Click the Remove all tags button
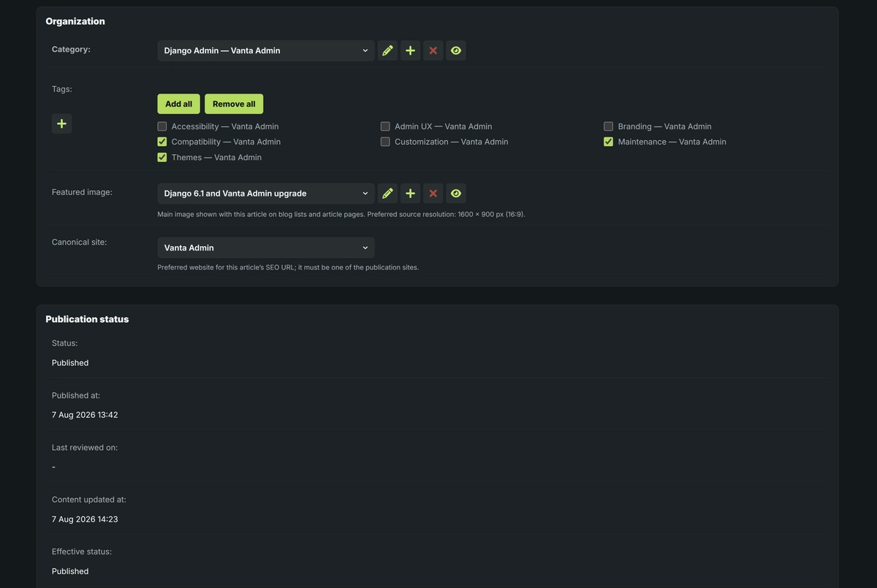Screen dimensions: 877x588 pyautogui.click(x=234, y=104)
